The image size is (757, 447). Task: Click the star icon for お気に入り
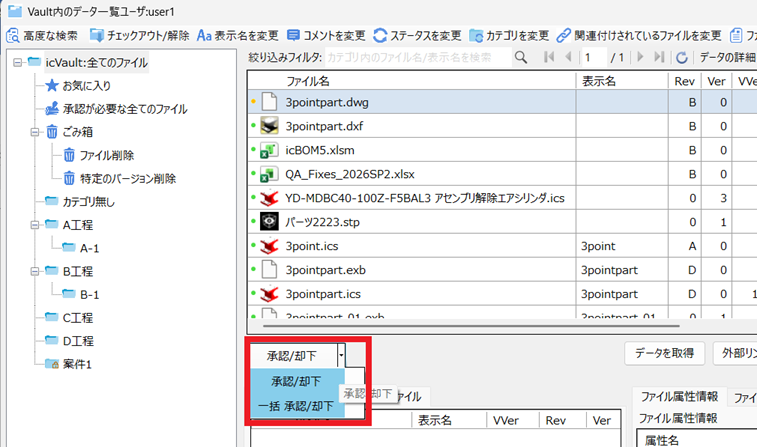tap(52, 85)
